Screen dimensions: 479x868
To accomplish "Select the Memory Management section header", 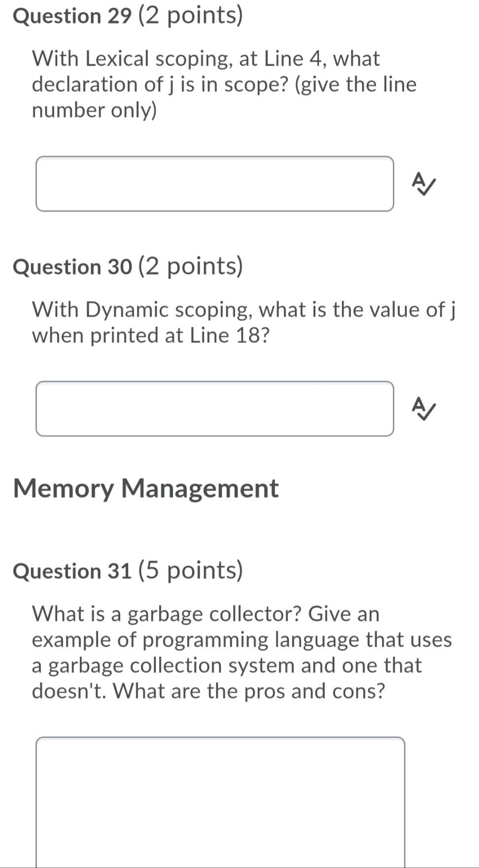I will pos(146,488).
